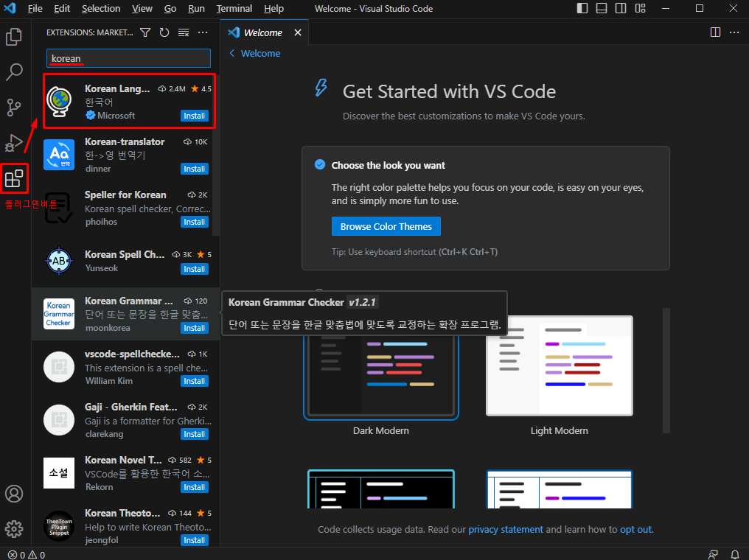
Task: Open the Explorer view in activity bar
Action: pos(14,37)
